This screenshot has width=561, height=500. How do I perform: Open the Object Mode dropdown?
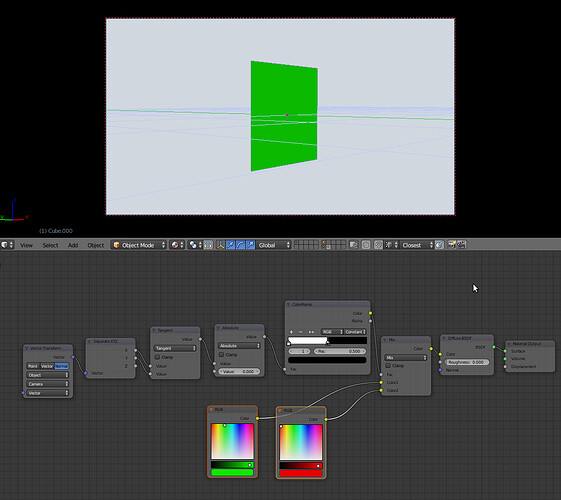(x=139, y=245)
